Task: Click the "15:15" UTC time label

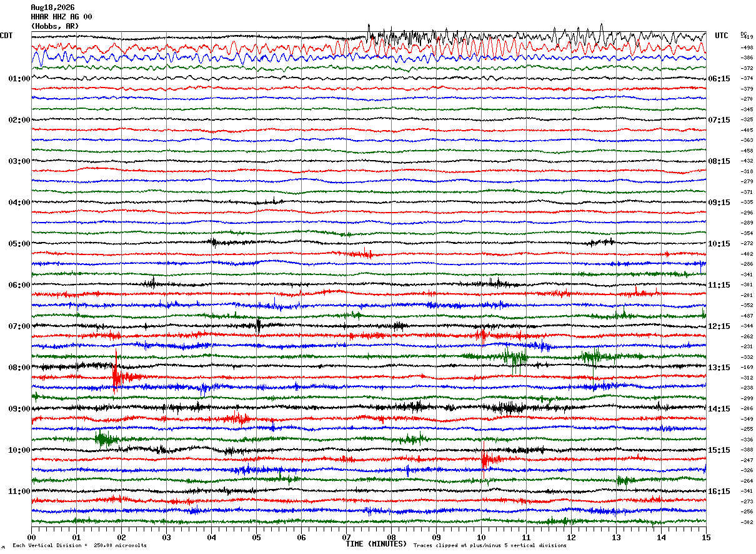Action: point(719,450)
